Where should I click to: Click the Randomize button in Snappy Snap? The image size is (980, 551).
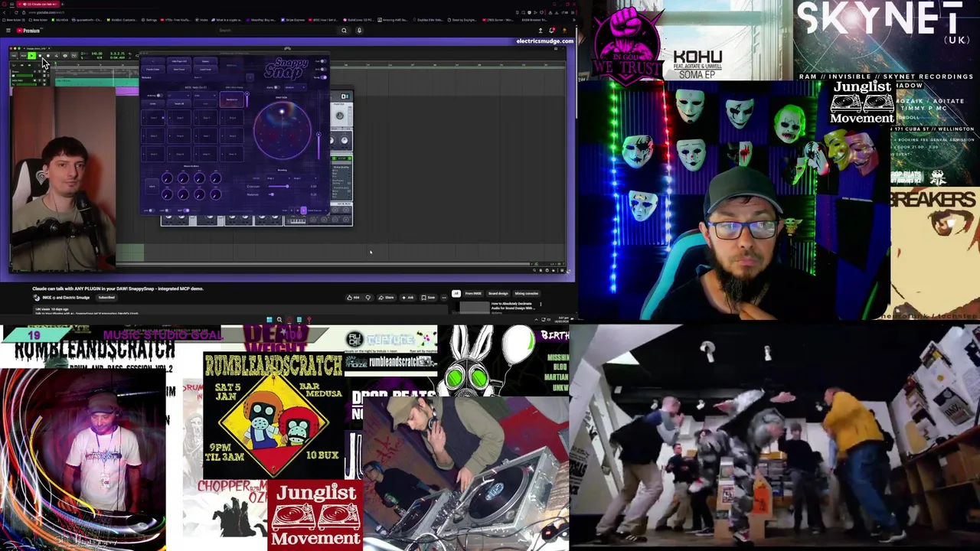pos(232,99)
